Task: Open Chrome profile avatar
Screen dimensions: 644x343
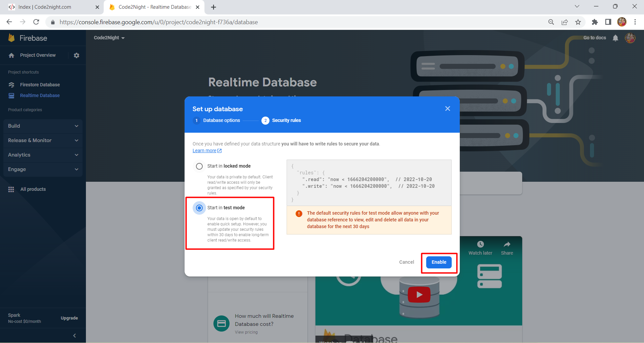Action: (x=622, y=22)
